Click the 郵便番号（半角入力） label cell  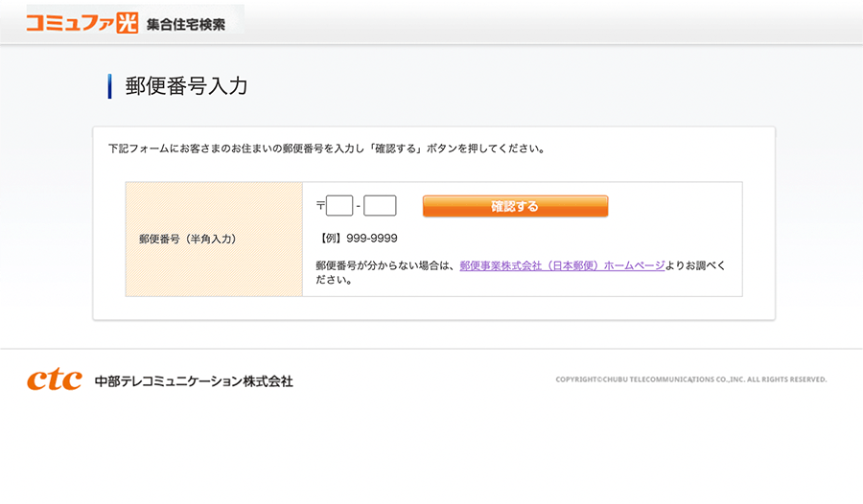pos(187,239)
